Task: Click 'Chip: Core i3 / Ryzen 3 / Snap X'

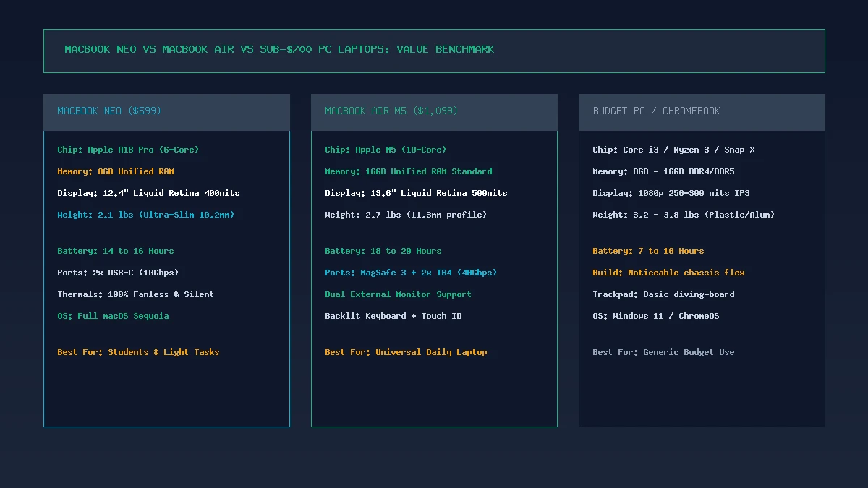Action: pos(673,150)
